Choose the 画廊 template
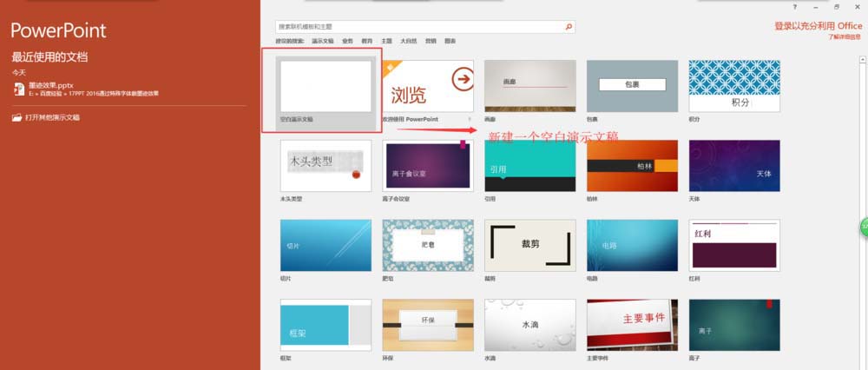Viewport: 868px width, 370px height. tap(529, 86)
